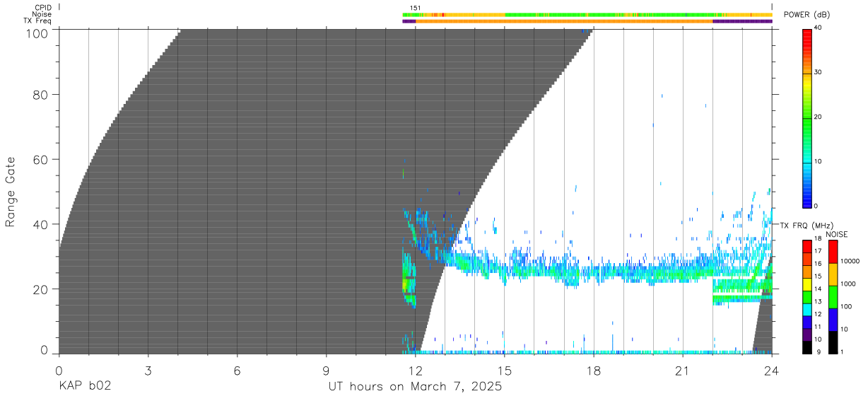Image resolution: width=868 pixels, height=401 pixels.
Task: Click the 6 tick on UT hours axis
Action: [237, 371]
